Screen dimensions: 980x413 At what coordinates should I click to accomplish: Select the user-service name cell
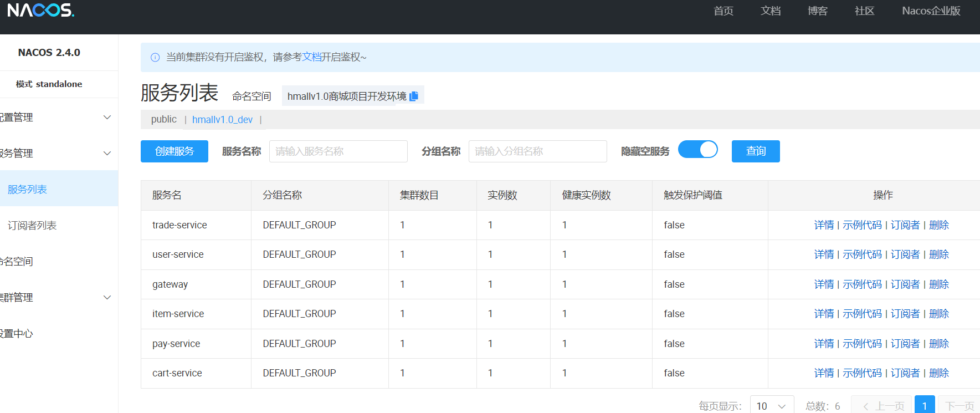tap(196, 254)
